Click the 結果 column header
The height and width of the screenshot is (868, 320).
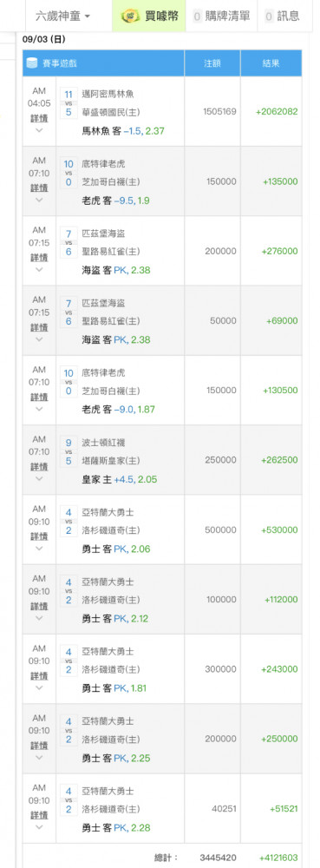click(271, 63)
